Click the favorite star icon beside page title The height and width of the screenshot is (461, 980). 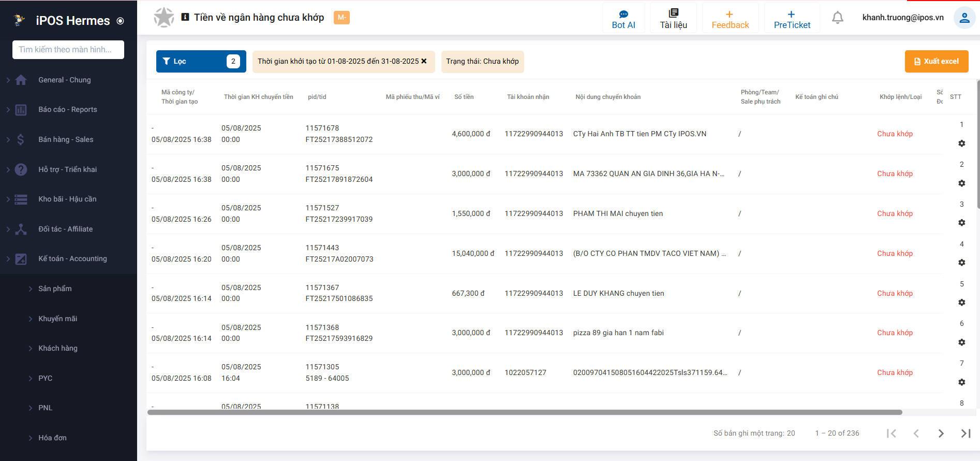[164, 18]
